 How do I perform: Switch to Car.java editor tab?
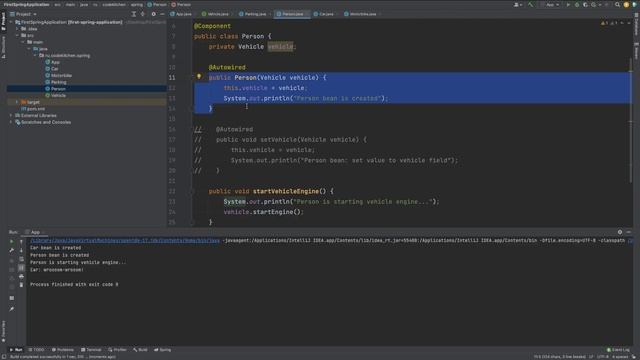(324, 14)
